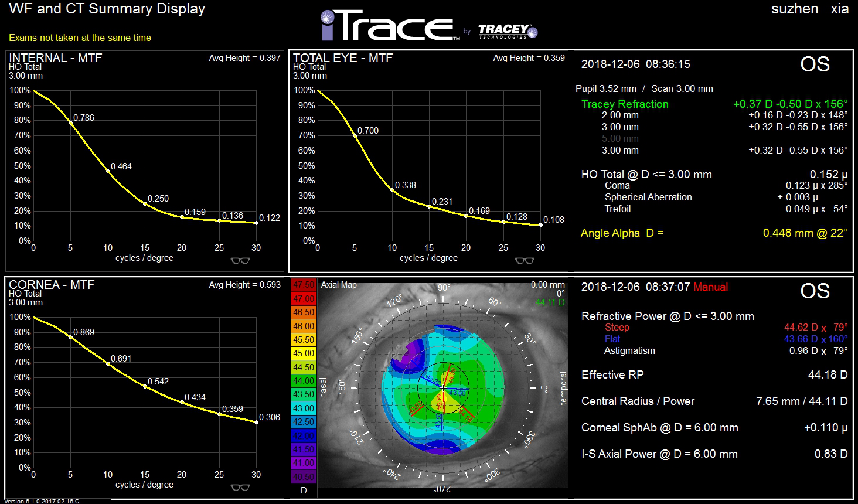
Task: Select the 47.50 swatch on the color scale
Action: pos(304,285)
